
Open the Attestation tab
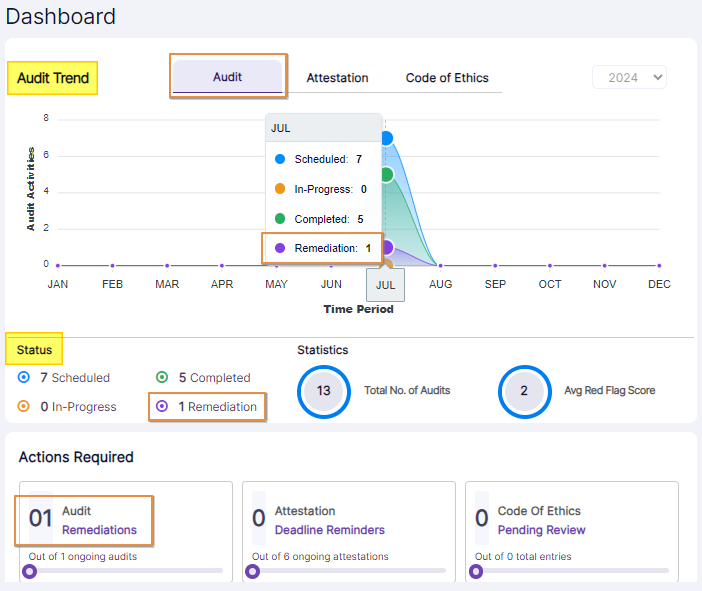click(337, 78)
